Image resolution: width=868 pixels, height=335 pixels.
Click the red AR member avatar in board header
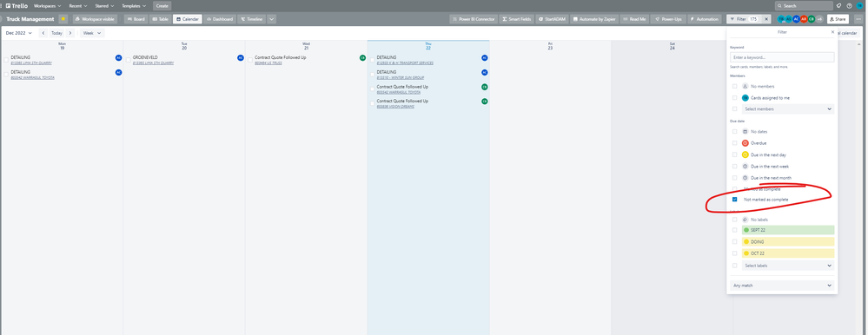pyautogui.click(x=804, y=19)
